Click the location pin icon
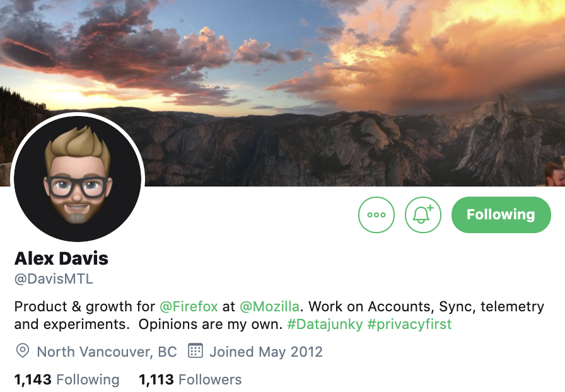The height and width of the screenshot is (392, 565). point(22,351)
